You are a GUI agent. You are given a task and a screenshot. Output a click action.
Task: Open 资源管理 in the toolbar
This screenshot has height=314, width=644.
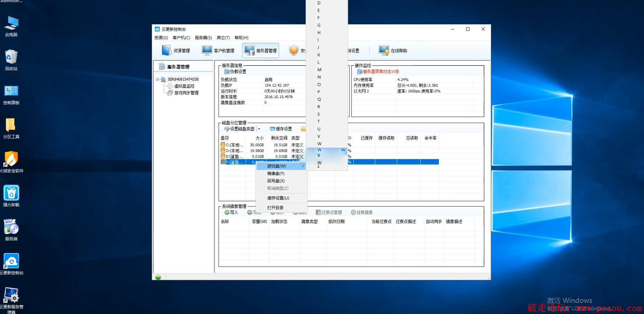(x=176, y=51)
